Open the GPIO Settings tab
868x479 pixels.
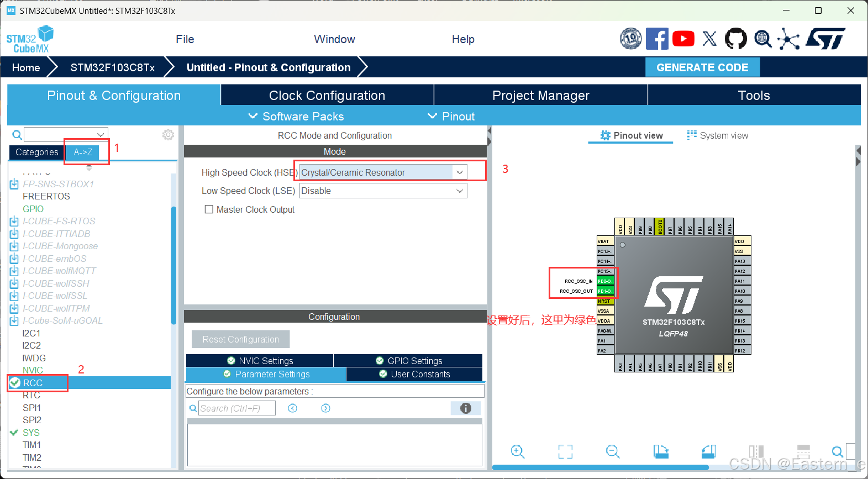408,361
